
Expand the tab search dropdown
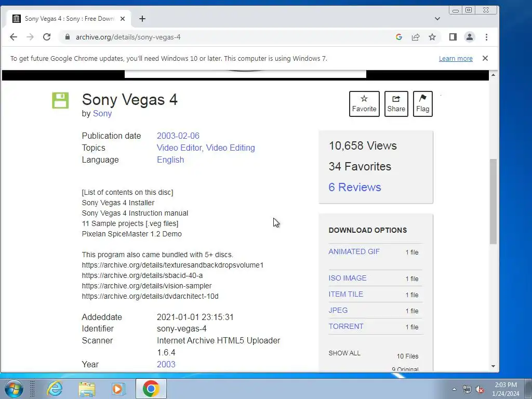click(x=437, y=19)
